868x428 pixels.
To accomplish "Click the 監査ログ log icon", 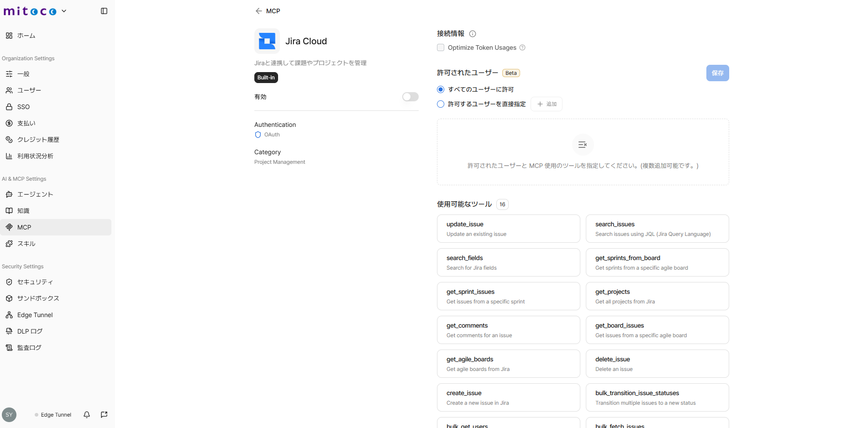I will tap(9, 348).
